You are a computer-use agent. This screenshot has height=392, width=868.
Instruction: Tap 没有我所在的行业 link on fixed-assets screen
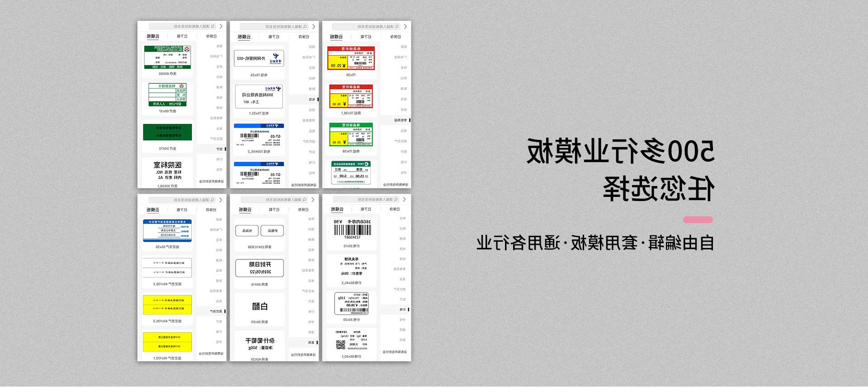[x=211, y=354]
